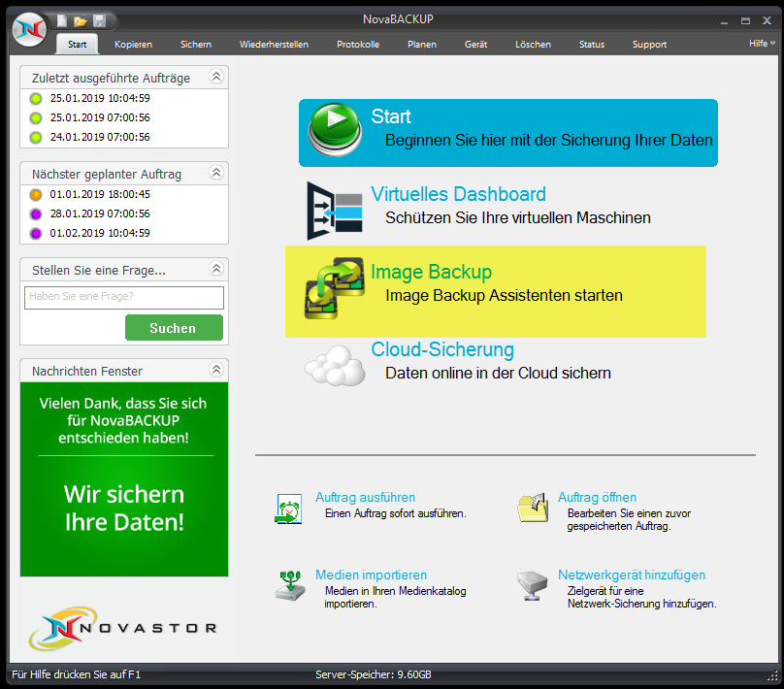Click the NovaStor logo at bottom left
The height and width of the screenshot is (689, 784).
[122, 628]
